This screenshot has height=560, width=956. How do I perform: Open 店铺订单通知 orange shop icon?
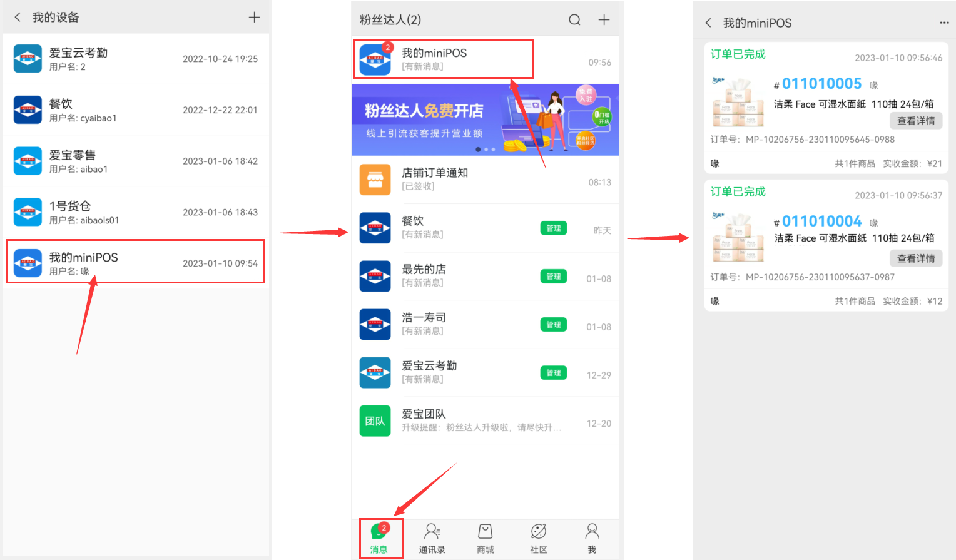click(x=375, y=180)
